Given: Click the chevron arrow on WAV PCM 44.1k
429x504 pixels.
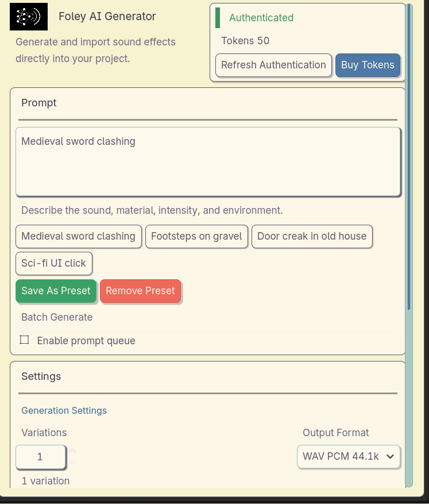Looking at the screenshot, I should pyautogui.click(x=391, y=456).
